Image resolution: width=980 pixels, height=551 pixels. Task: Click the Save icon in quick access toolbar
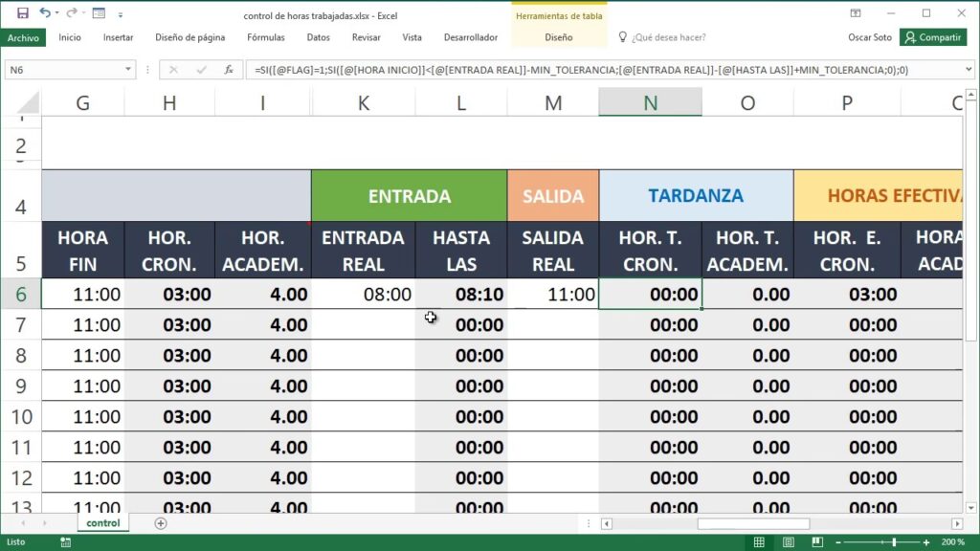(20, 13)
